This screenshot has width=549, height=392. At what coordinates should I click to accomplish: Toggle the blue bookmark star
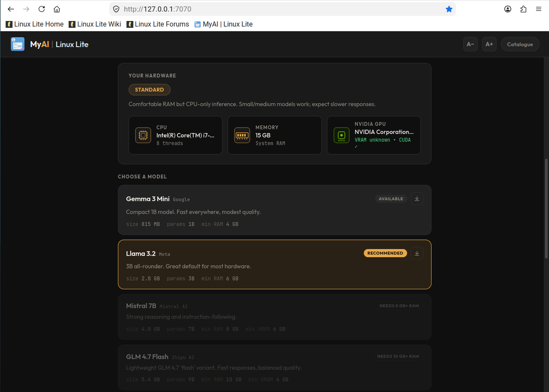[x=449, y=9]
